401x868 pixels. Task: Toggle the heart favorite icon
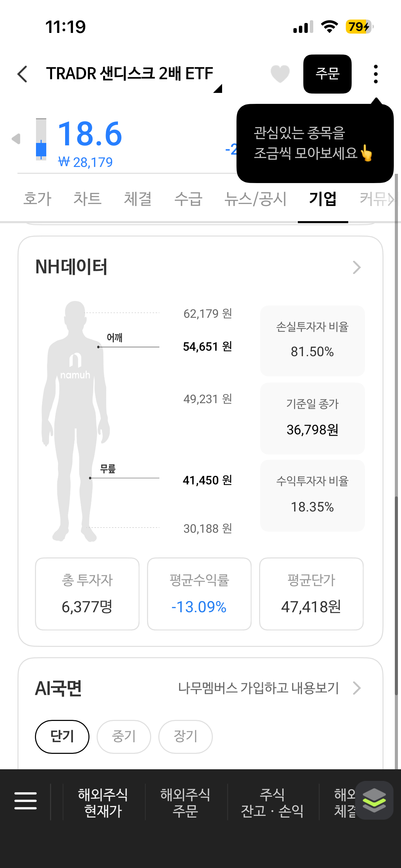pyautogui.click(x=280, y=74)
